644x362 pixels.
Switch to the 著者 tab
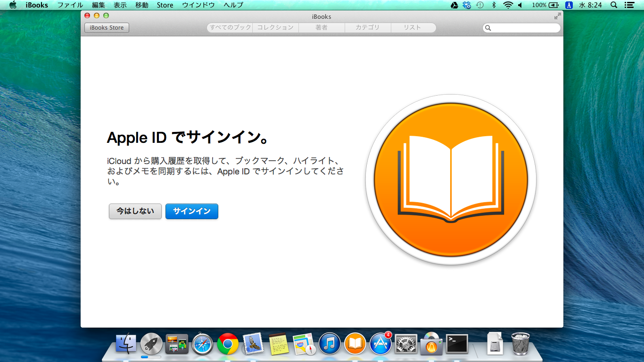pos(322,28)
